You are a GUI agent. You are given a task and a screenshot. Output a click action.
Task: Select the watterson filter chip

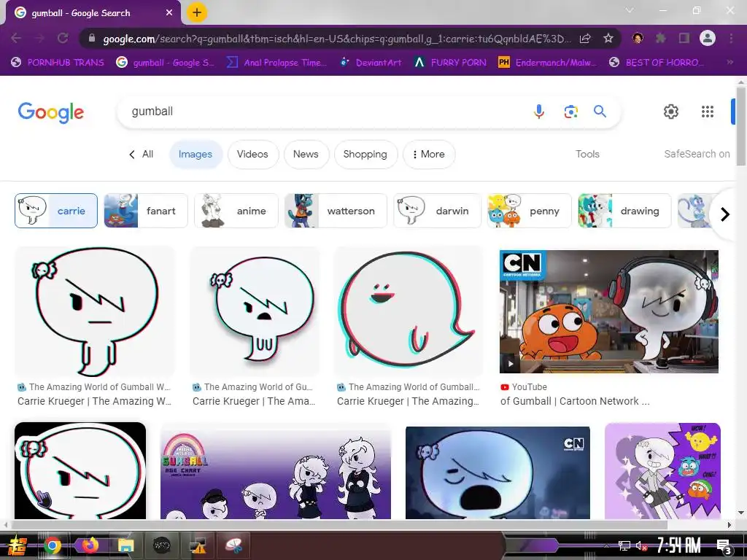[x=336, y=211]
